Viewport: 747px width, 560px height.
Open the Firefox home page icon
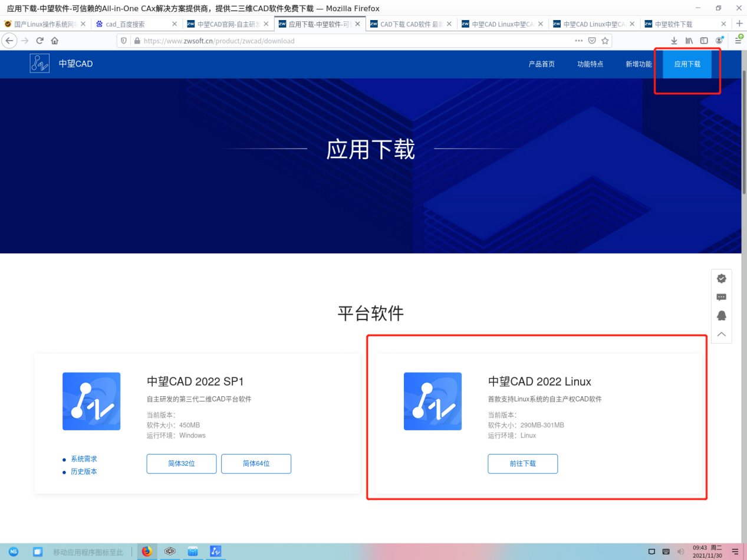coord(55,41)
